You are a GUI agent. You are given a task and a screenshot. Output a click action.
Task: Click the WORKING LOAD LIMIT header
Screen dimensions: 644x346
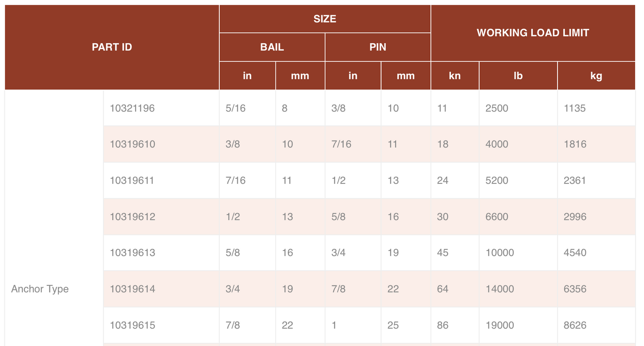tap(533, 33)
